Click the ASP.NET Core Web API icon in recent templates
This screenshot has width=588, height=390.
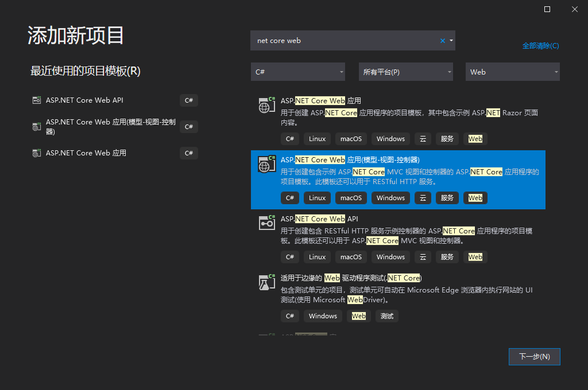36,100
